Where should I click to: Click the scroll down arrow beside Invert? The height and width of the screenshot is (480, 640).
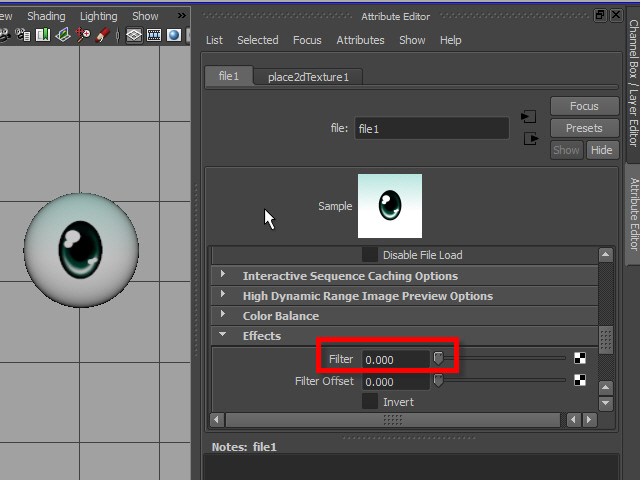606,403
